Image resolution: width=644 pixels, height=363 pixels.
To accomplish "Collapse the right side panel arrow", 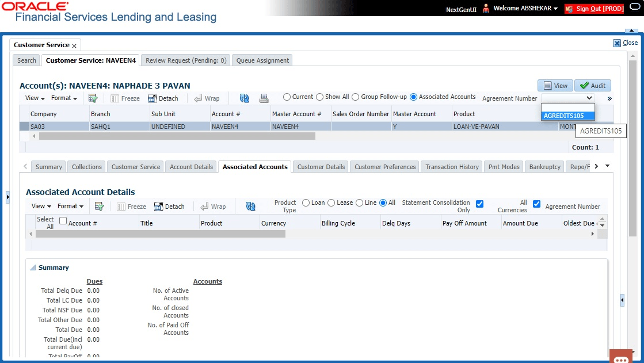I will click(622, 300).
